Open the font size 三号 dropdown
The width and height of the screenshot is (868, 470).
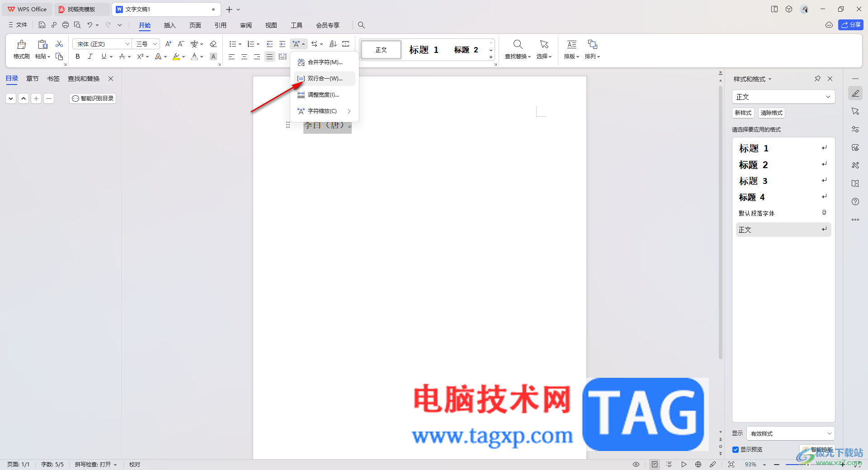pyautogui.click(x=155, y=44)
